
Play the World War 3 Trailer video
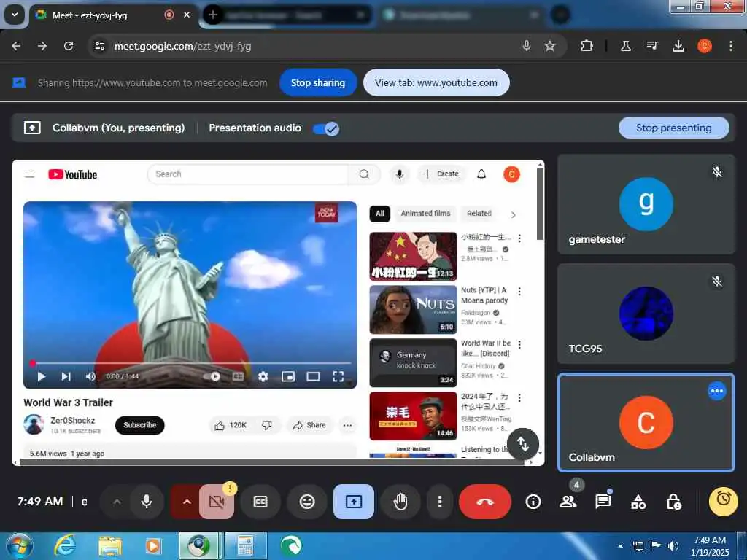42,377
